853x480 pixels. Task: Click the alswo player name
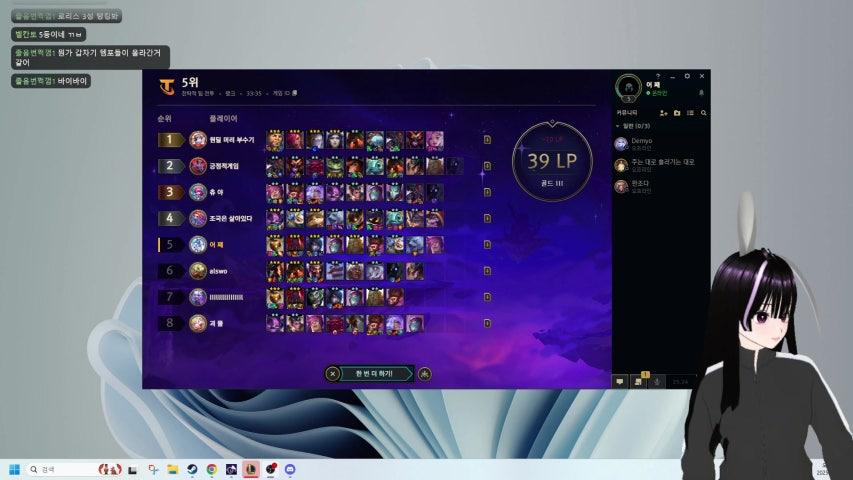coord(218,271)
